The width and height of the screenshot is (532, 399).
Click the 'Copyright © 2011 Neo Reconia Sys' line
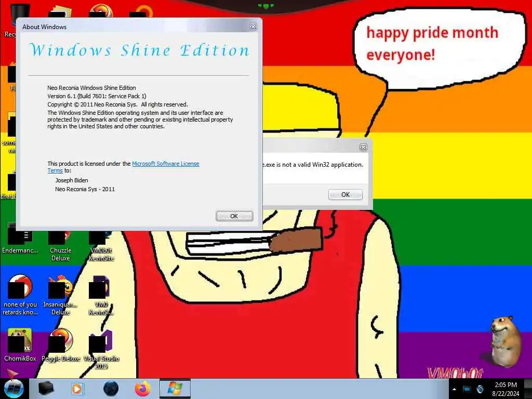point(117,104)
